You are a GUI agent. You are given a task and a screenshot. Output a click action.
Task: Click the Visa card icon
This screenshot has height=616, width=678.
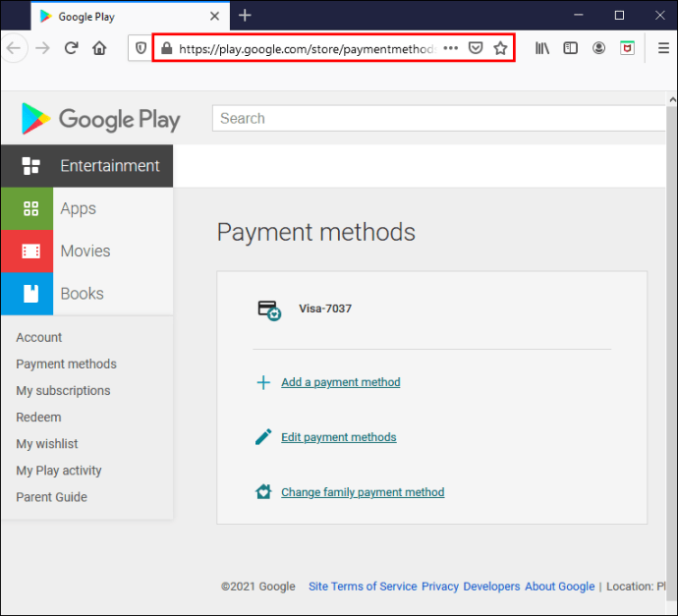[269, 310]
